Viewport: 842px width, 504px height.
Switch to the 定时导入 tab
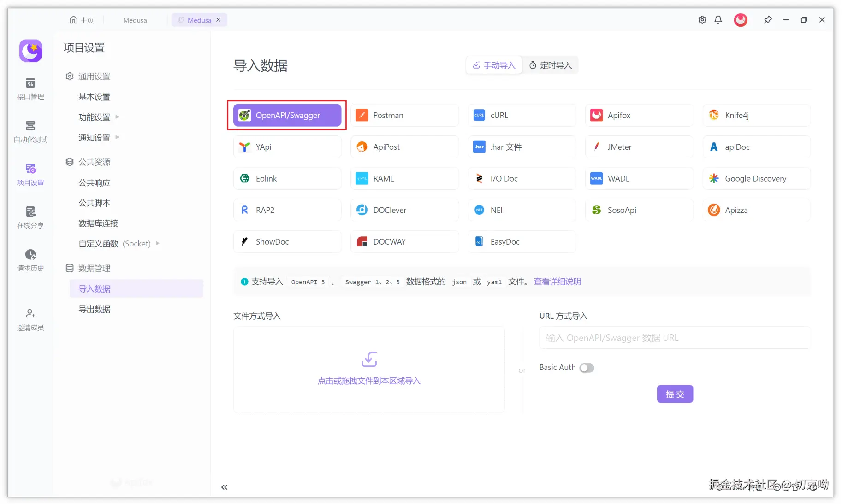click(x=550, y=65)
